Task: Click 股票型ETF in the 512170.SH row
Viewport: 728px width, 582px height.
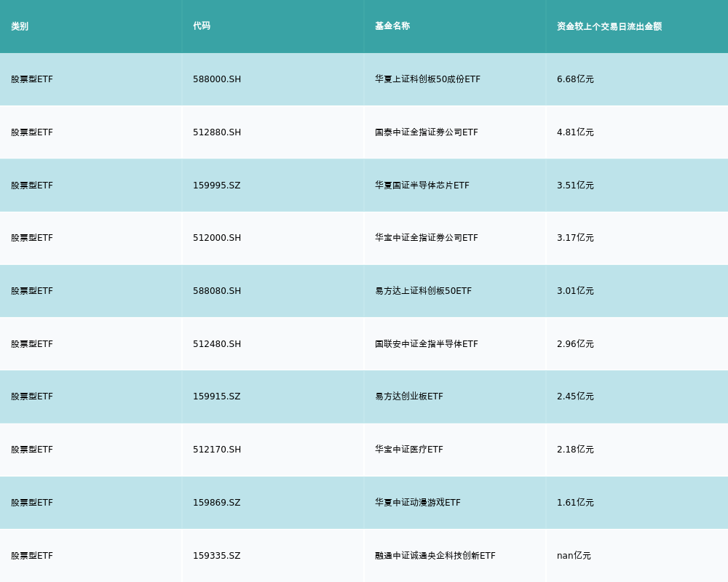Action: [x=32, y=450]
